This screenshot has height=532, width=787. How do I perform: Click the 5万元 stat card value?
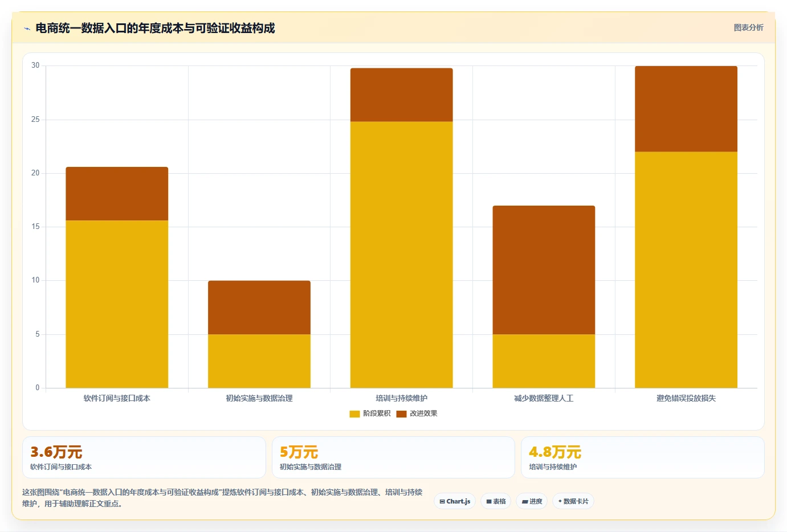click(x=299, y=452)
